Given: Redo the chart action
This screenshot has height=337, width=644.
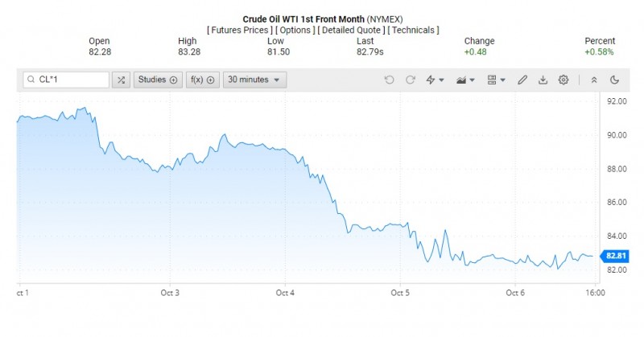Looking at the screenshot, I should 411,80.
